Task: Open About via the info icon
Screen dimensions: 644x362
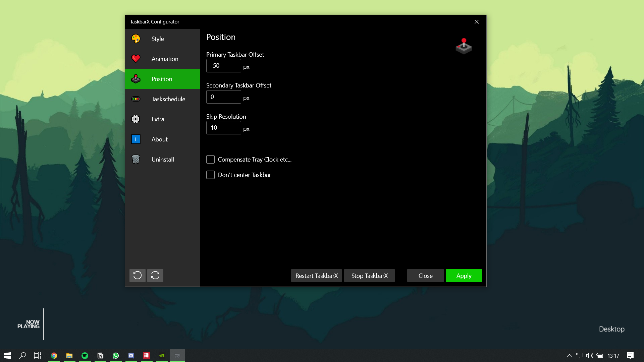Action: point(136,139)
